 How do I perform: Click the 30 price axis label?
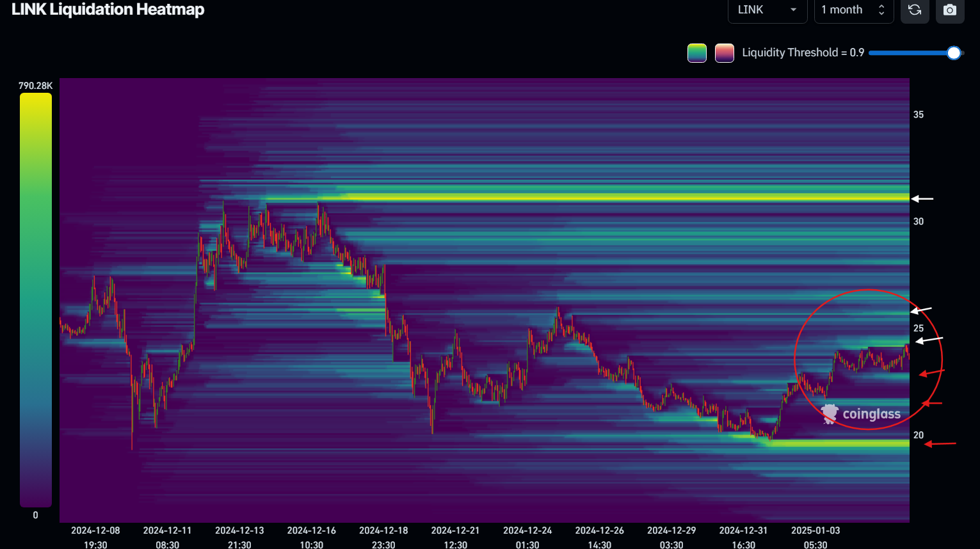pos(919,221)
